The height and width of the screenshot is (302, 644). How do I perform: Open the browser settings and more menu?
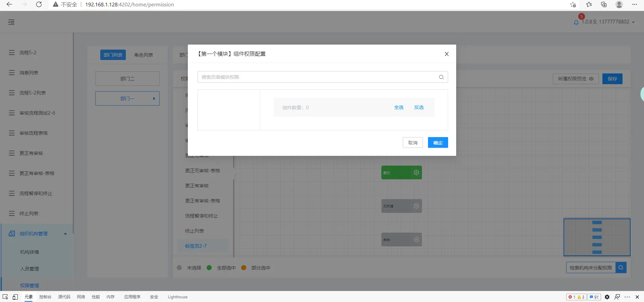tap(634, 4)
